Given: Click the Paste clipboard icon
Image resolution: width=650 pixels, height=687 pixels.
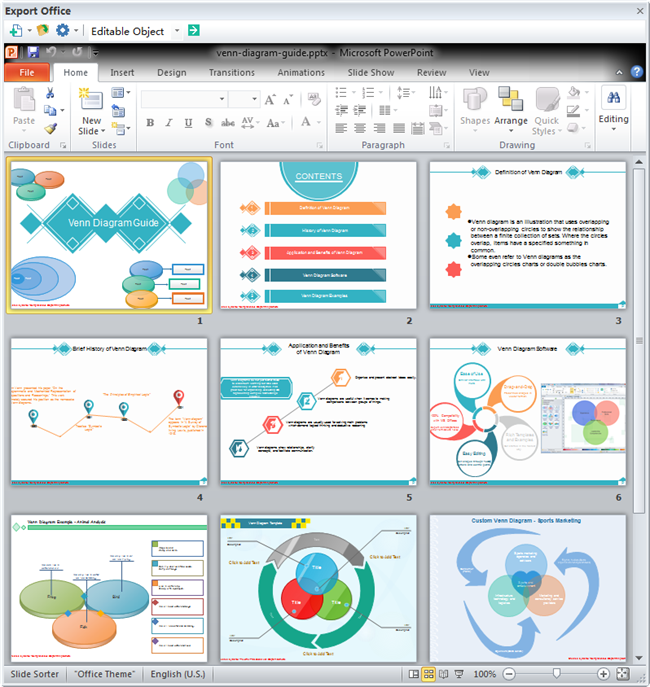Looking at the screenshot, I should [x=24, y=99].
